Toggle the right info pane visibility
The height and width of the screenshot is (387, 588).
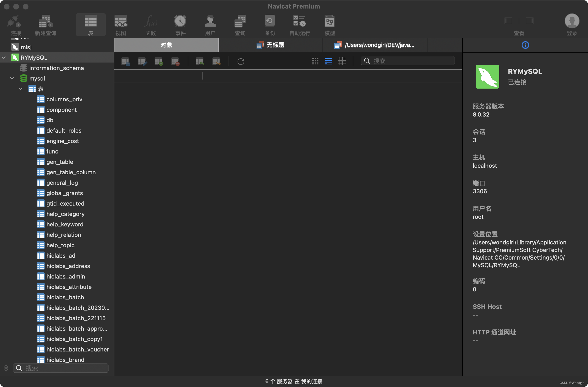[529, 21]
